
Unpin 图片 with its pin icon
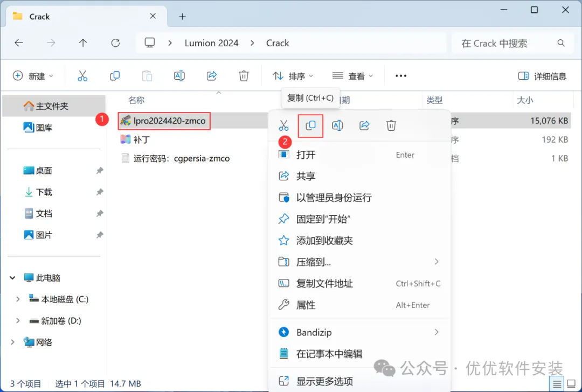tap(100, 235)
